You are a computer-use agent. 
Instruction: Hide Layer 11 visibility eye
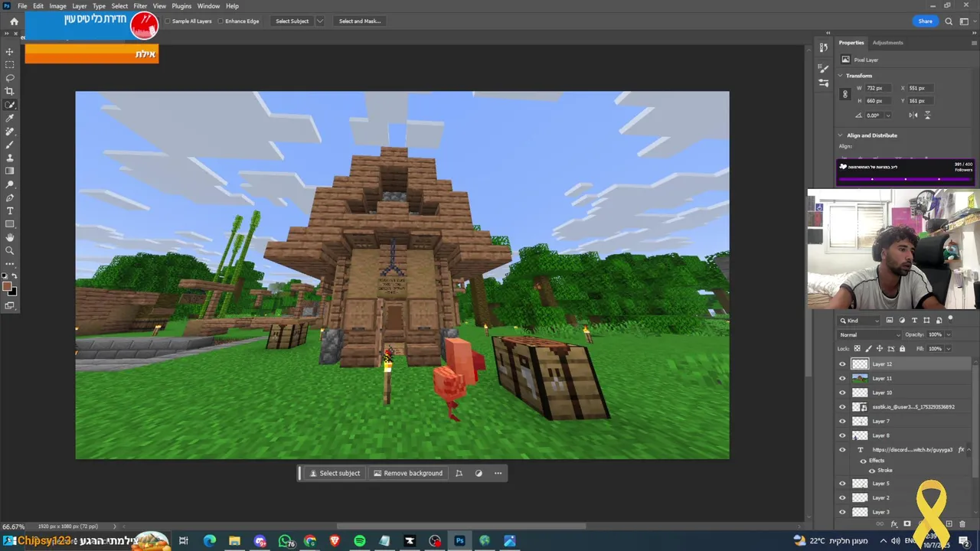[x=842, y=378]
